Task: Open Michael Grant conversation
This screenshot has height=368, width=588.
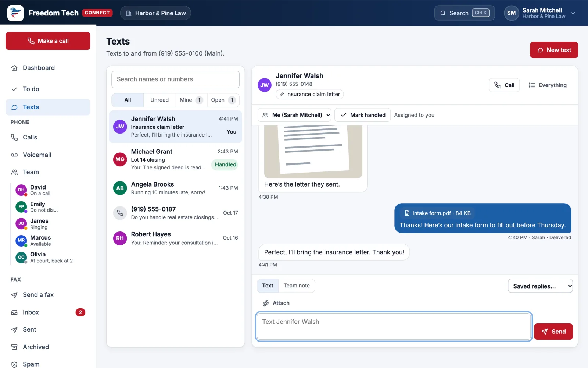Action: pyautogui.click(x=176, y=159)
